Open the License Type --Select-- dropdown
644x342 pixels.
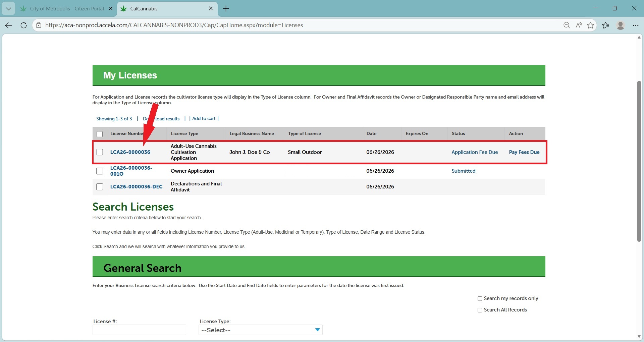pos(261,330)
